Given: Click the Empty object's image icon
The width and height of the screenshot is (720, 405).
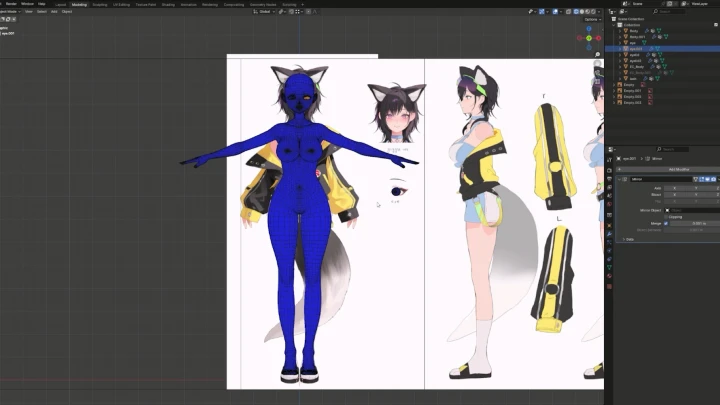Looking at the screenshot, I should (x=643, y=84).
